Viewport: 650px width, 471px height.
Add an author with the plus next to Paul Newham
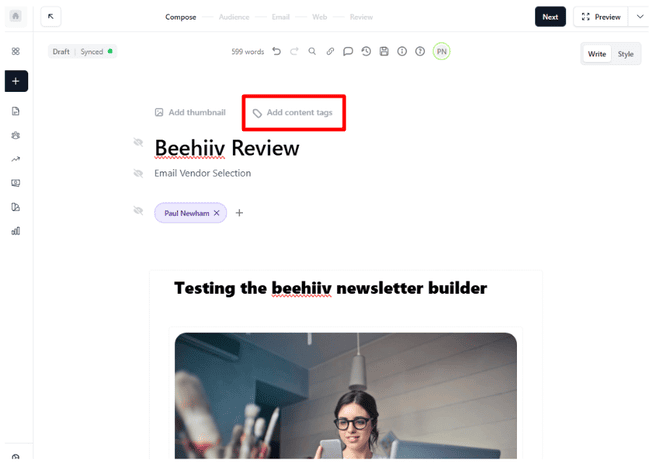[239, 213]
